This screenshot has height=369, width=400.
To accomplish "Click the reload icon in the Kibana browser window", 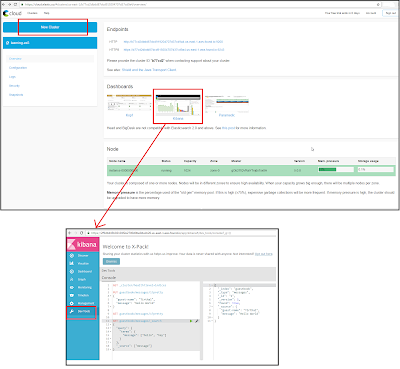I will tap(82, 233).
